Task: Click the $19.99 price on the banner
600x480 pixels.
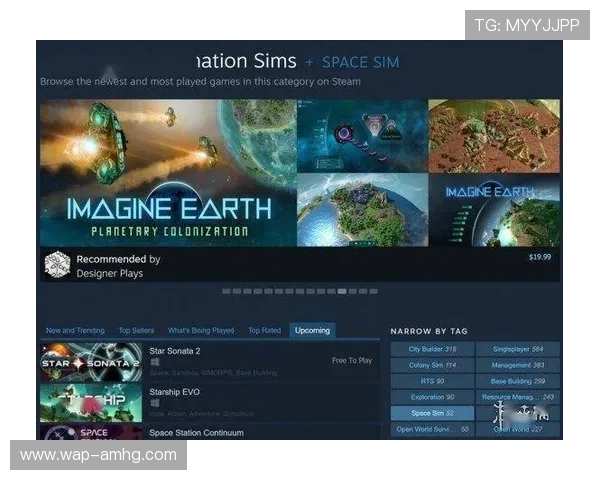Action: click(x=539, y=257)
